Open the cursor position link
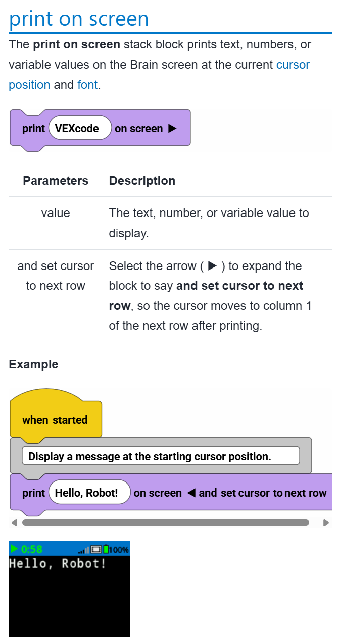Screen dimensions: 339x644 tap(159, 75)
